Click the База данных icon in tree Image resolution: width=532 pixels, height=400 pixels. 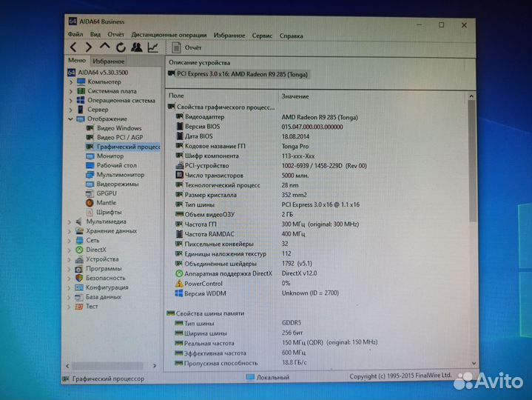pos(78,297)
